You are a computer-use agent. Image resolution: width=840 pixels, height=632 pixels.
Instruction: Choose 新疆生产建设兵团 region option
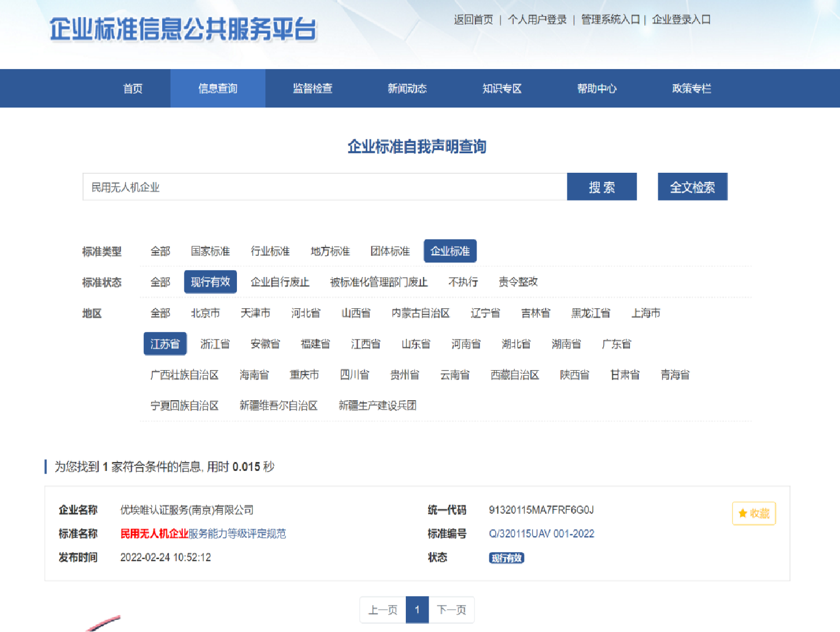377,405
